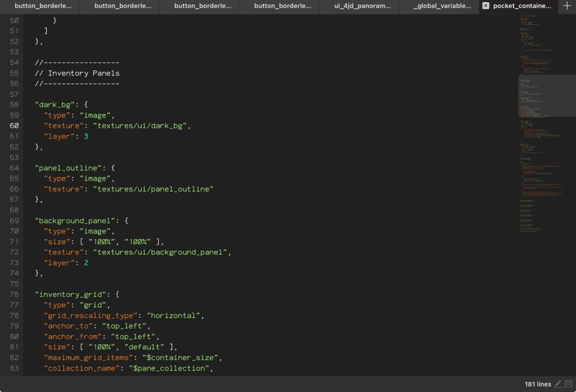Click the panel layout icon in status bar

(x=568, y=384)
